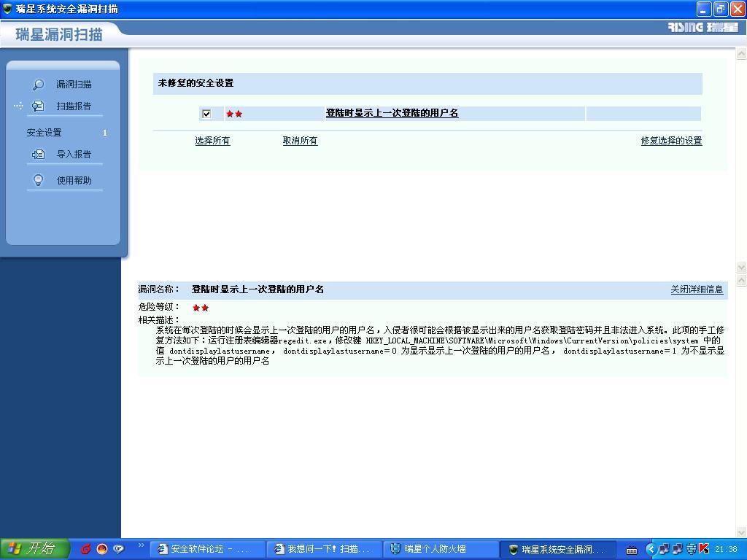Screen dimensions: 747x560
Task: Open the 开始 Start menu
Action: pyautogui.click(x=35, y=548)
